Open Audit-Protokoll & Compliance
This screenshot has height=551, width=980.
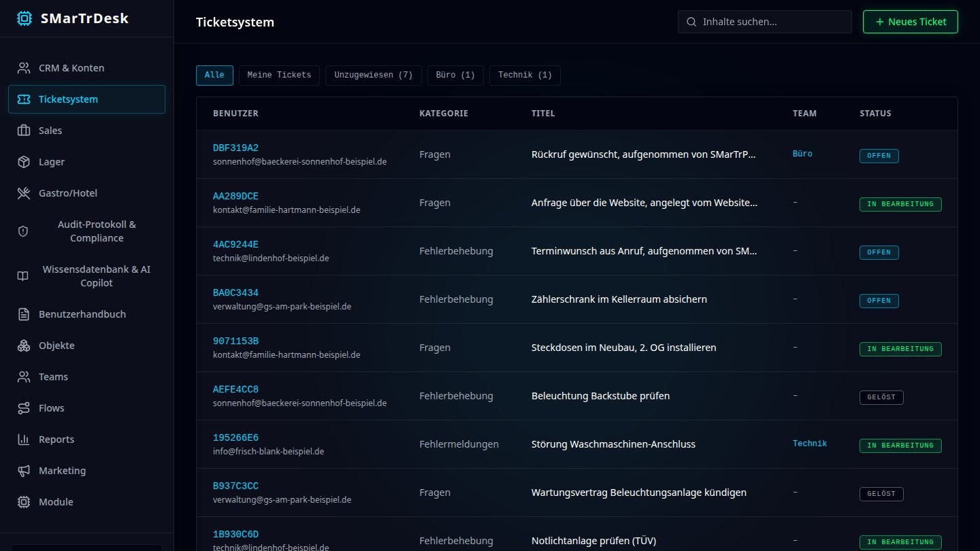[x=86, y=231]
